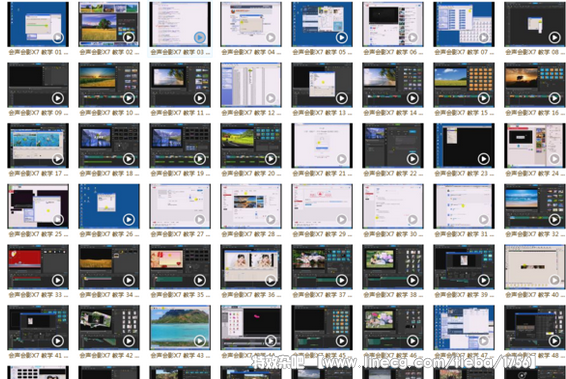
Task: Play the 会声会影X7 教学 45 video
Action: pos(341,340)
